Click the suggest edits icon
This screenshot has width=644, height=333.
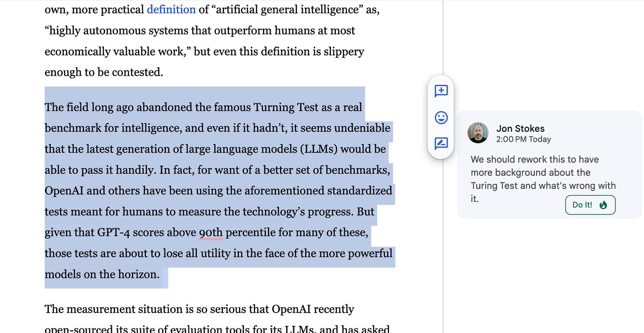click(441, 143)
